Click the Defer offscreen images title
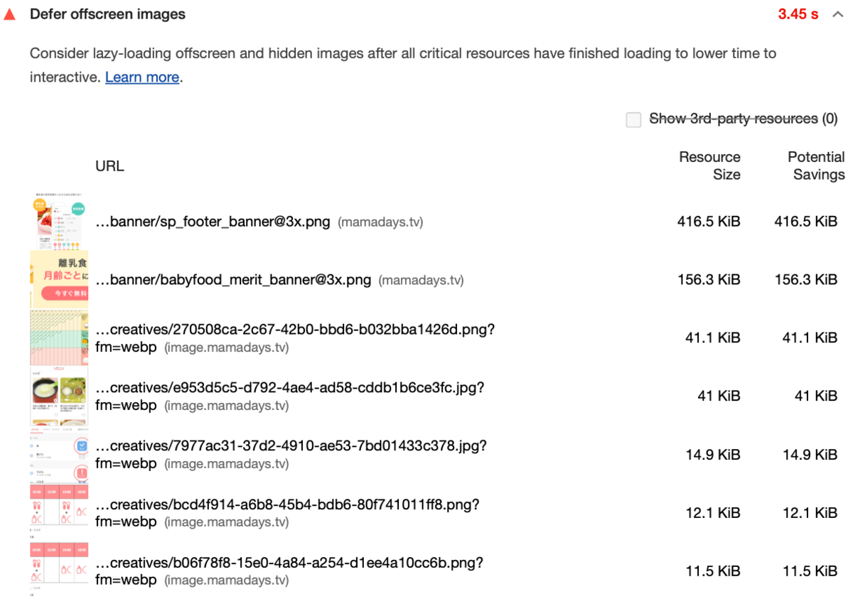Image resolution: width=853 pixels, height=616 pixels. point(107,14)
